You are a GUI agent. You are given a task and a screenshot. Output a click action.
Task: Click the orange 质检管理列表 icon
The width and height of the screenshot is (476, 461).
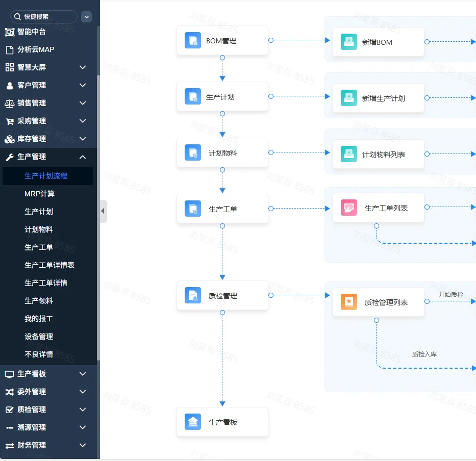pos(348,301)
